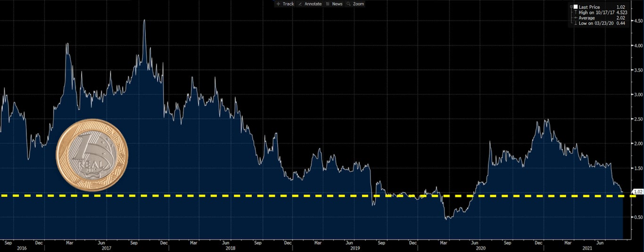Open the Annotate drawing tool
This screenshot has height=252, width=644.
310,4
